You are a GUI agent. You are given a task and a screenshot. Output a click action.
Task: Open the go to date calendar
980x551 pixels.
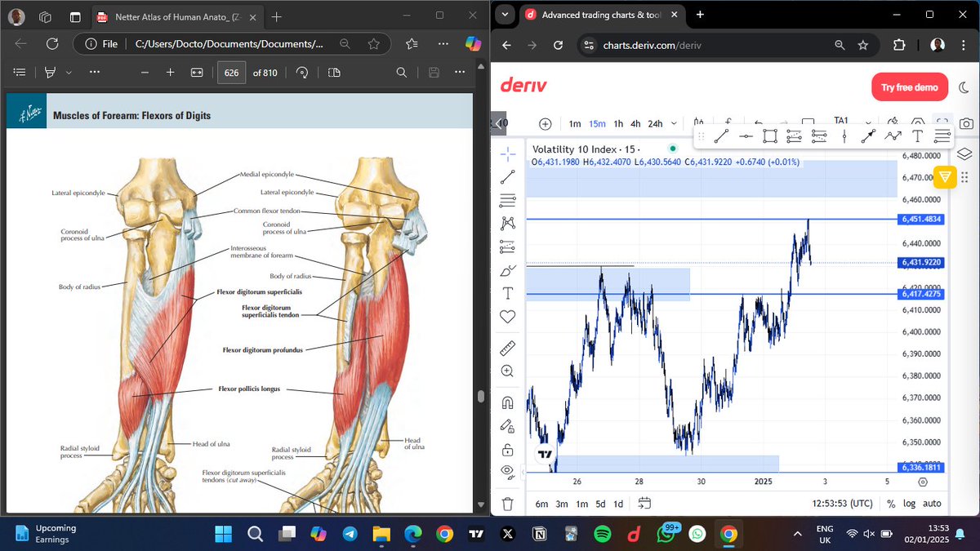[644, 504]
